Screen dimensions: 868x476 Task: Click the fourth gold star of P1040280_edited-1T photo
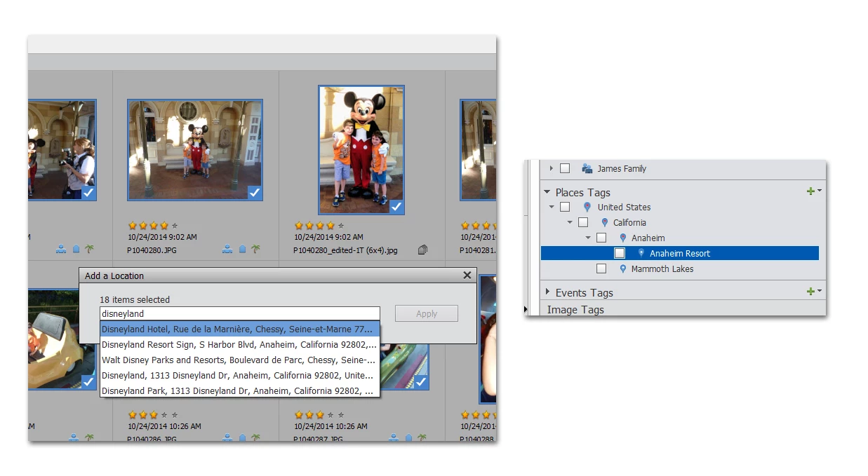pos(330,226)
